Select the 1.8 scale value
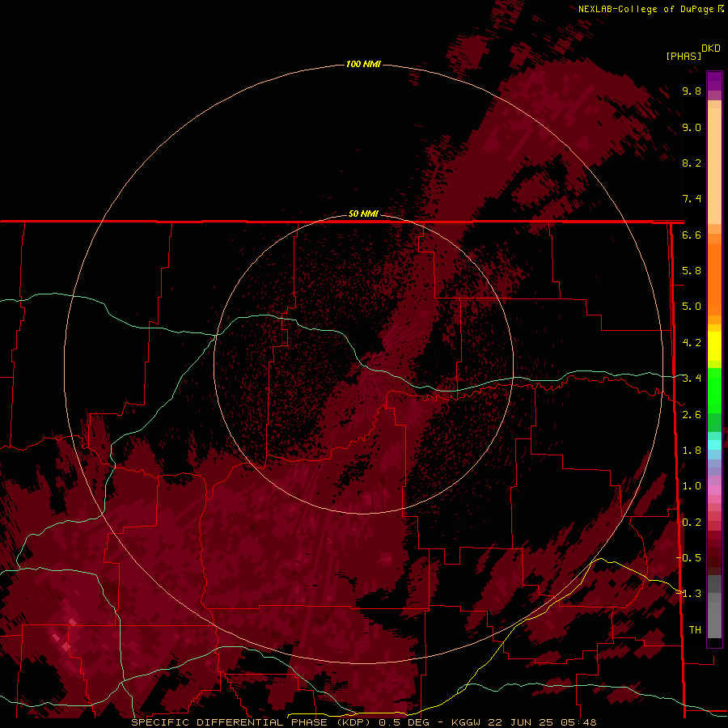Screen dimensions: 728x728 [x=692, y=451]
